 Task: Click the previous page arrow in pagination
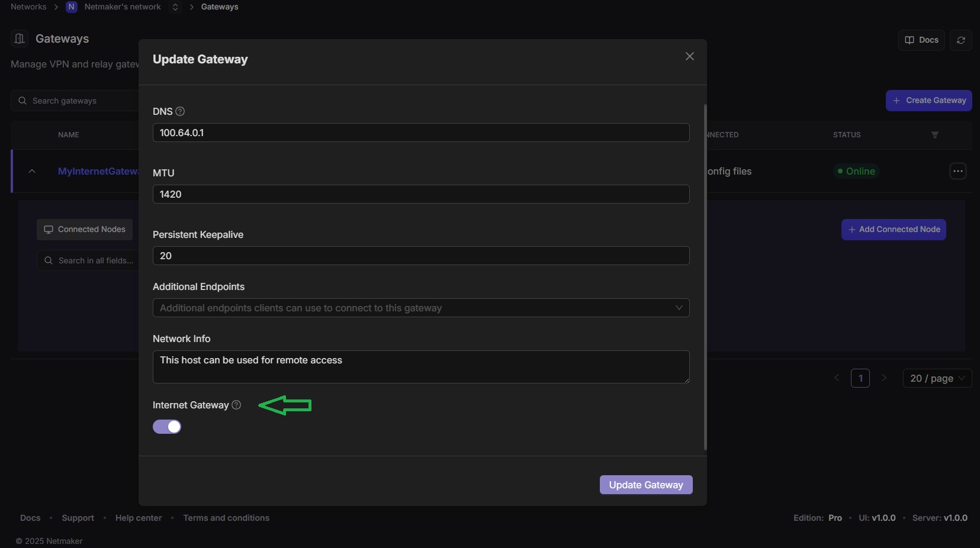[x=837, y=378]
